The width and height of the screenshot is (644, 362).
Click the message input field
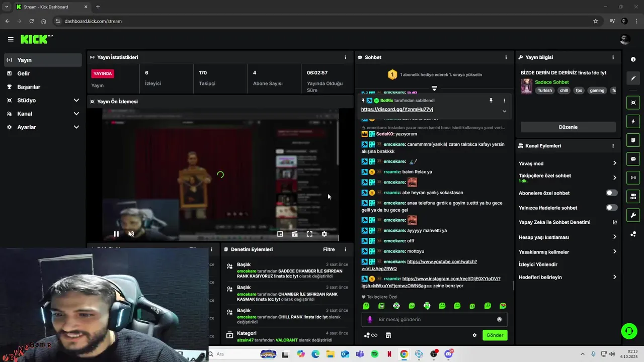click(x=434, y=319)
